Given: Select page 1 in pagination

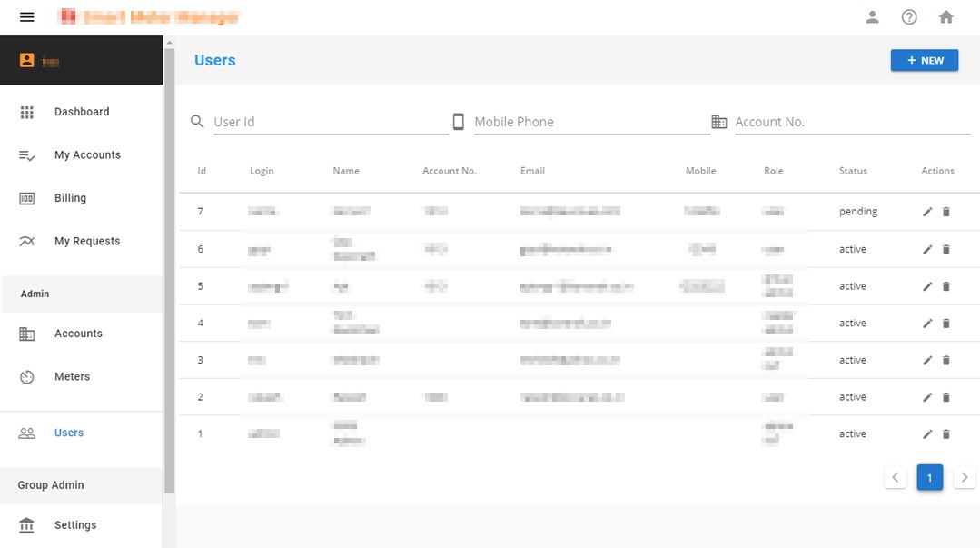Looking at the screenshot, I should click(x=929, y=477).
